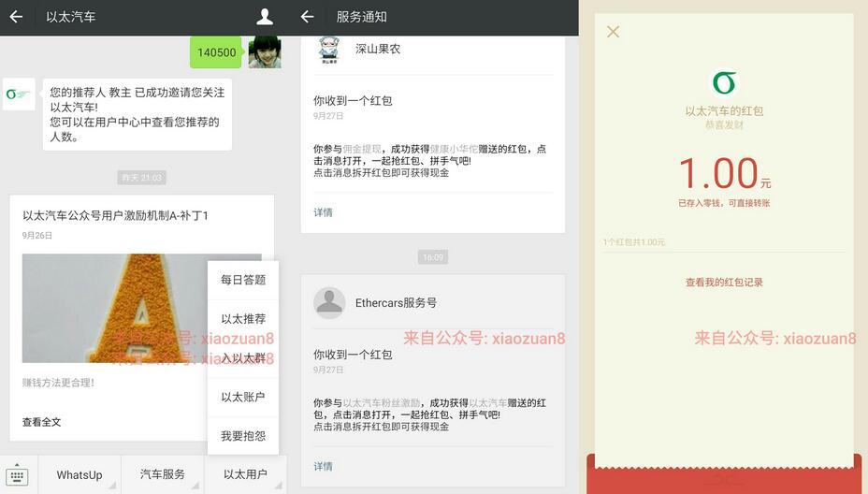This screenshot has width=868, height=494.
Task: Open 查看全文 for the article
Action: [41, 422]
